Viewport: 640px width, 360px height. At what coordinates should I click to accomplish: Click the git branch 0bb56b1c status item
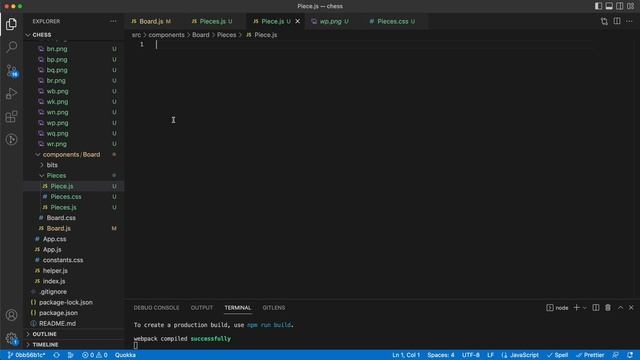click(x=27, y=355)
